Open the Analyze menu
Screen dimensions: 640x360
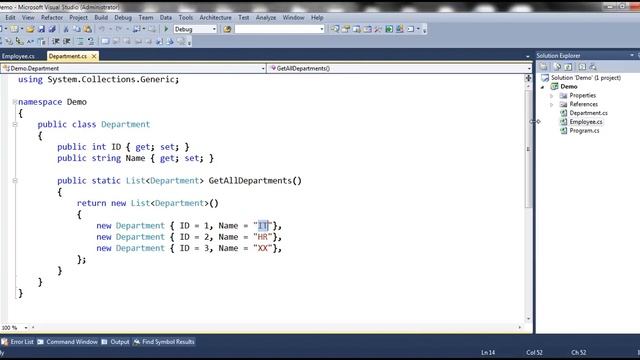pos(266,18)
